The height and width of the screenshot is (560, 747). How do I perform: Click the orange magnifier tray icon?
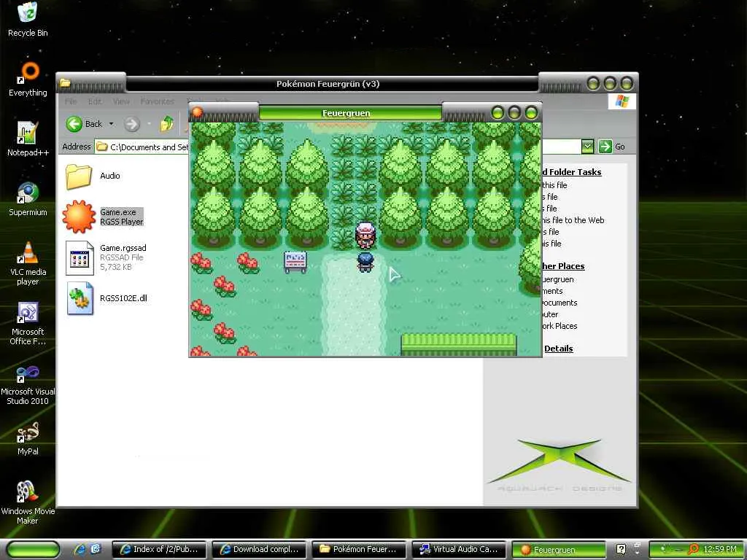pos(694,550)
